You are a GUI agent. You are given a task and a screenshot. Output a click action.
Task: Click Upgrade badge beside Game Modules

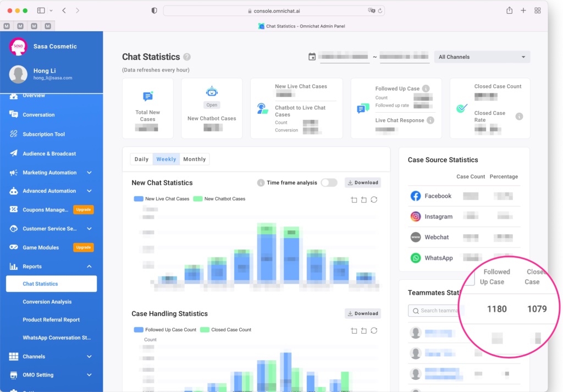click(x=84, y=247)
